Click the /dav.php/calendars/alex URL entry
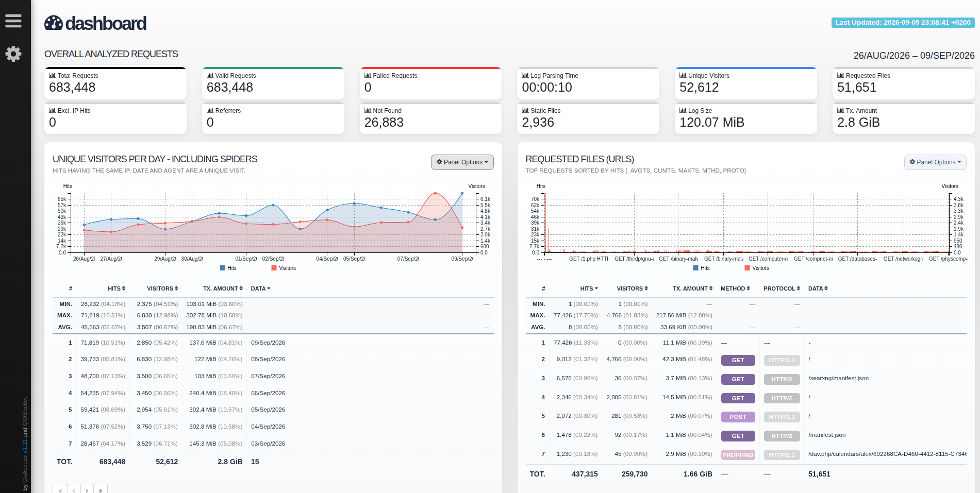 887,454
